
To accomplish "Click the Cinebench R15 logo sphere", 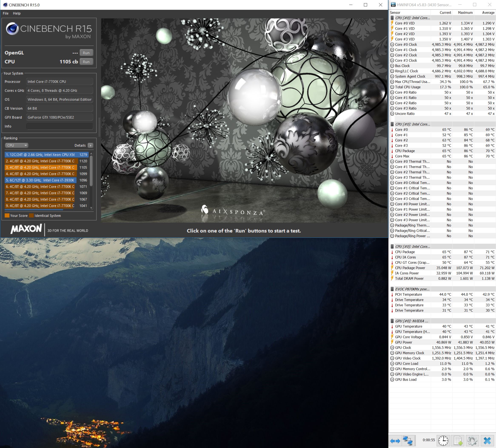I will [x=12, y=29].
